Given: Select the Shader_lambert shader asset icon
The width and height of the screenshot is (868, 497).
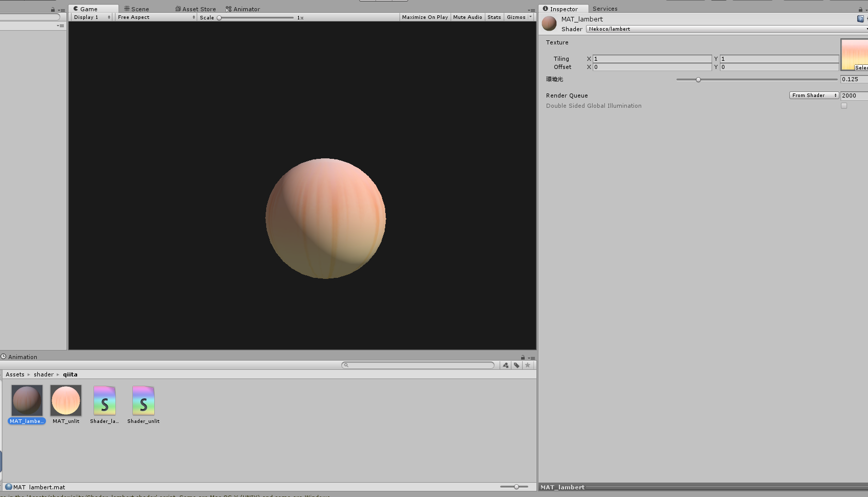Looking at the screenshot, I should [104, 400].
